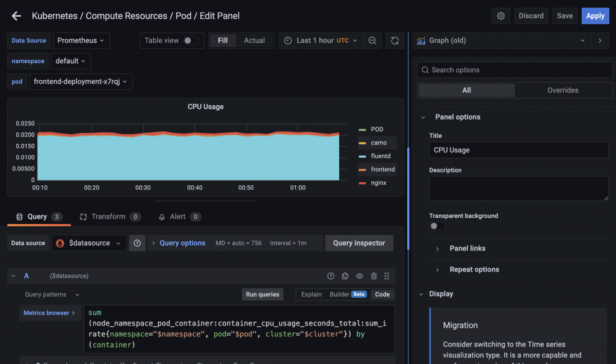Collapse the Display section
This screenshot has height=364, width=616.
point(421,294)
